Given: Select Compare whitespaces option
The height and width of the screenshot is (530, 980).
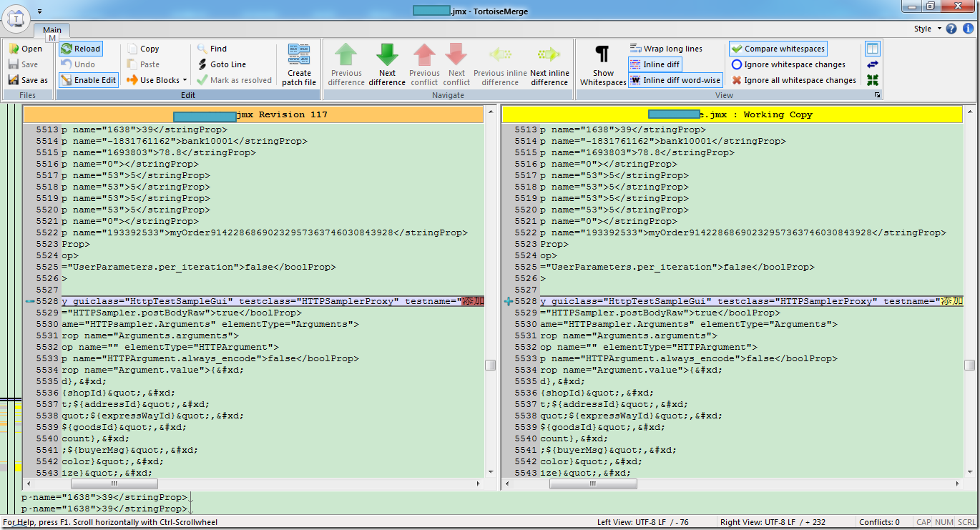Looking at the screenshot, I should pos(778,49).
